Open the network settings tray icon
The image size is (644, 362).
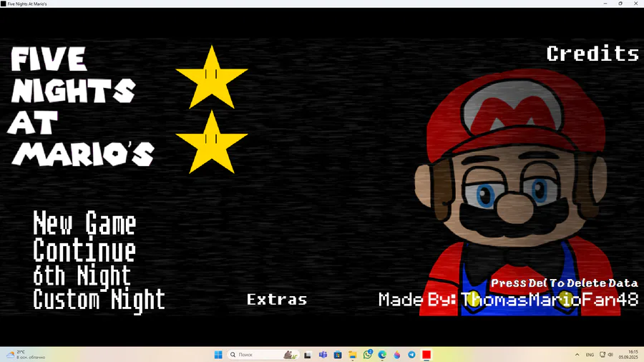click(x=602, y=355)
